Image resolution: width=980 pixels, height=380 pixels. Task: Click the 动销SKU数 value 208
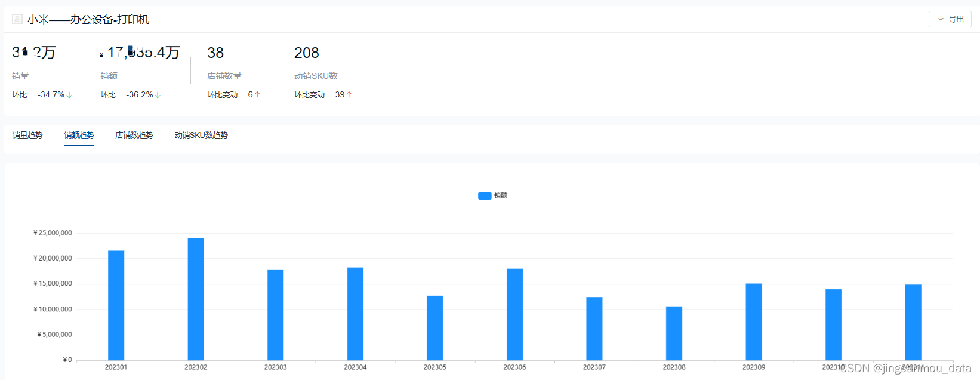click(307, 53)
